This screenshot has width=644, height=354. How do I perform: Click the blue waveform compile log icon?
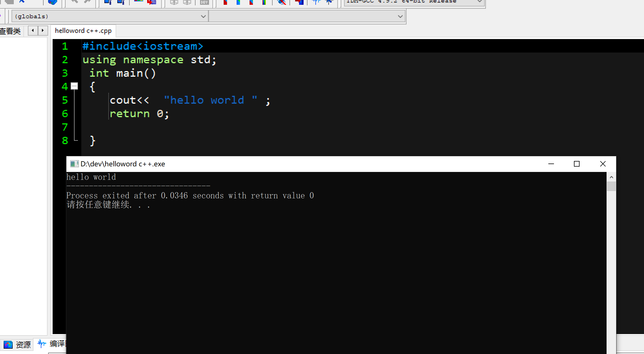[x=42, y=343]
